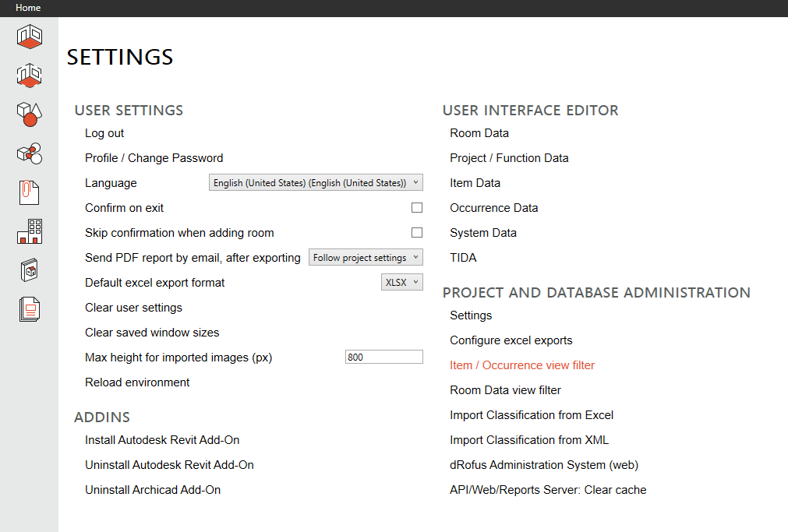Select the connected cube and circles icon
The width and height of the screenshot is (788, 532).
click(29, 153)
